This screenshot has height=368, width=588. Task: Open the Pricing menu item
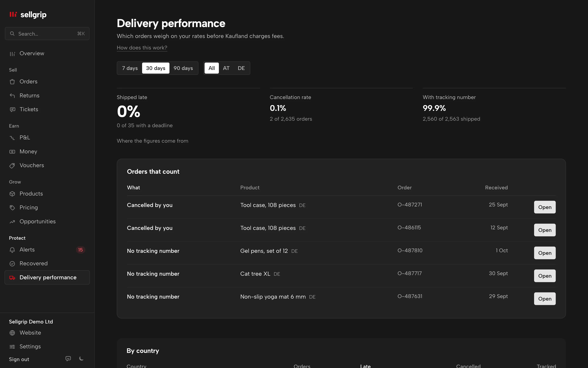[x=47, y=207]
